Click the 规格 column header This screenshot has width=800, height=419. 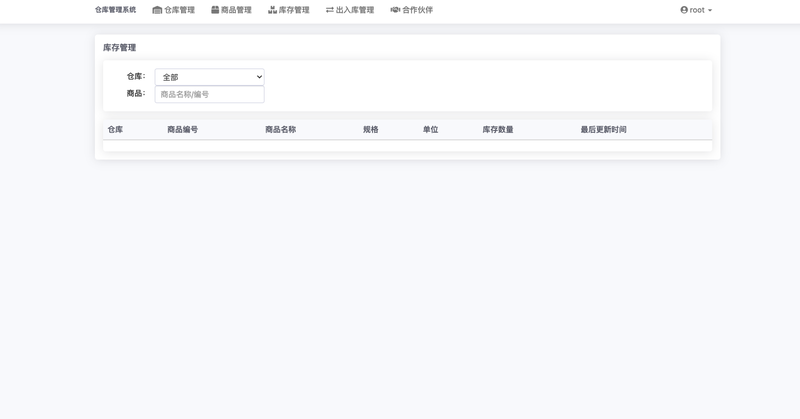(x=371, y=130)
